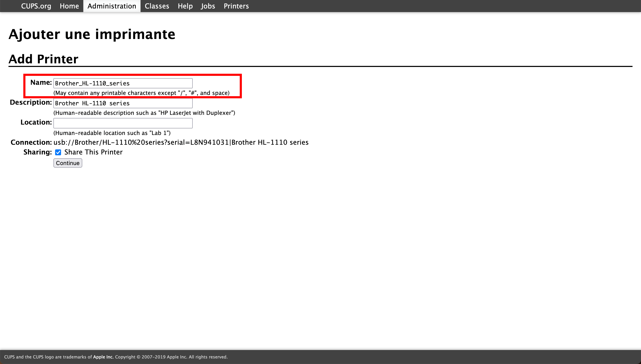Click the Continue button

(x=68, y=163)
